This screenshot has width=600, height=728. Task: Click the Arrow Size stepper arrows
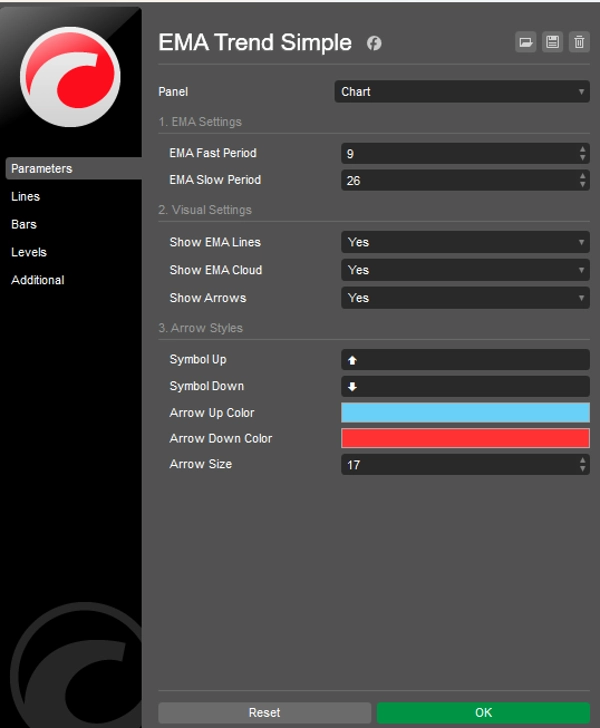[583, 465]
